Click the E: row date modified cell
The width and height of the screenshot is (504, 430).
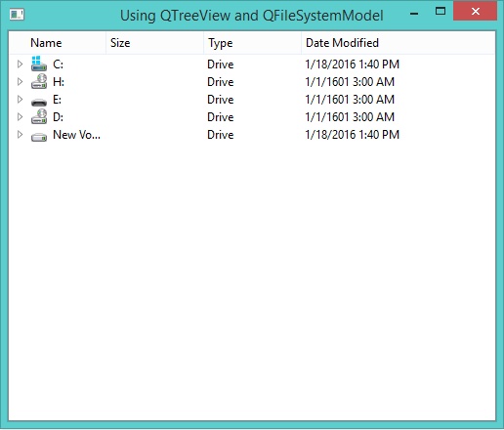coord(350,100)
